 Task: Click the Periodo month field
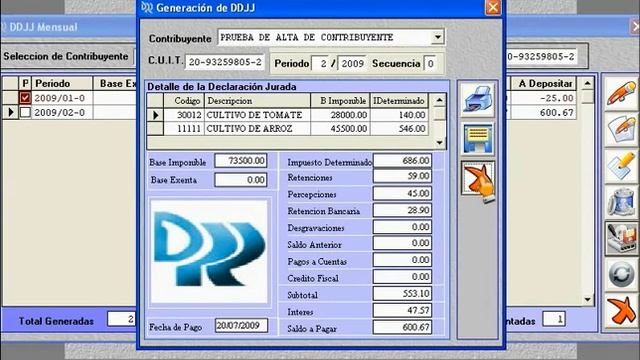321,64
